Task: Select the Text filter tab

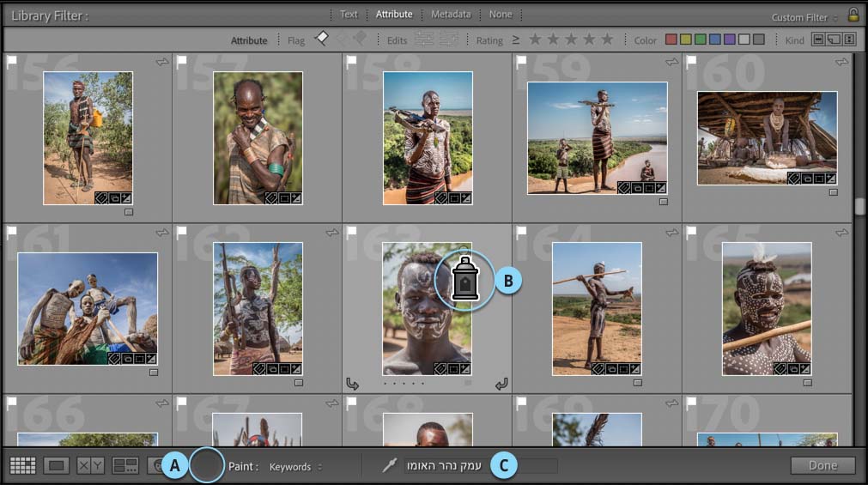Action: tap(349, 15)
